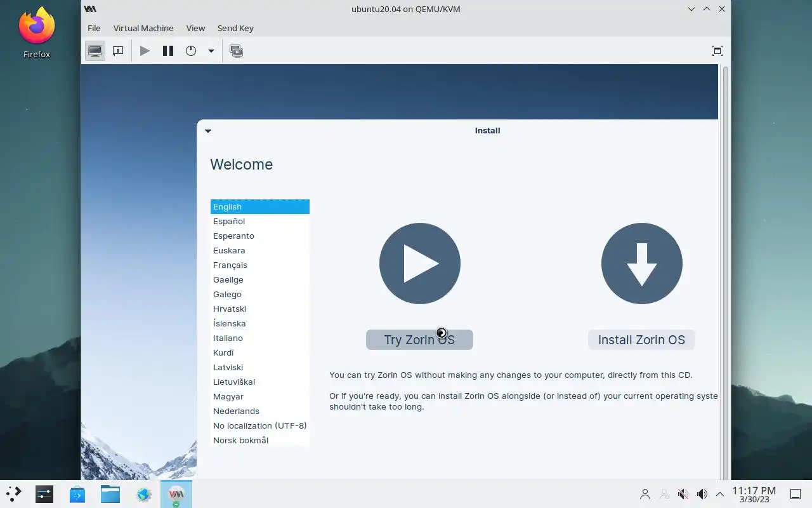Screen dimensions: 812x508
Task: Open the installer window menu arrow
Action: tap(208, 131)
